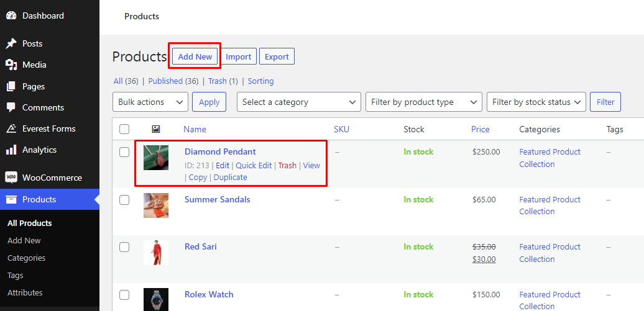Open the Select a category dropdown
Screen dimensions: 644x311
[299, 102]
